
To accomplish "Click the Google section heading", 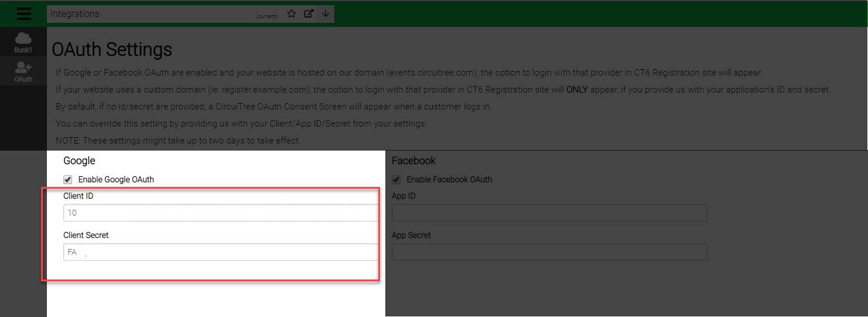I will 79,161.
